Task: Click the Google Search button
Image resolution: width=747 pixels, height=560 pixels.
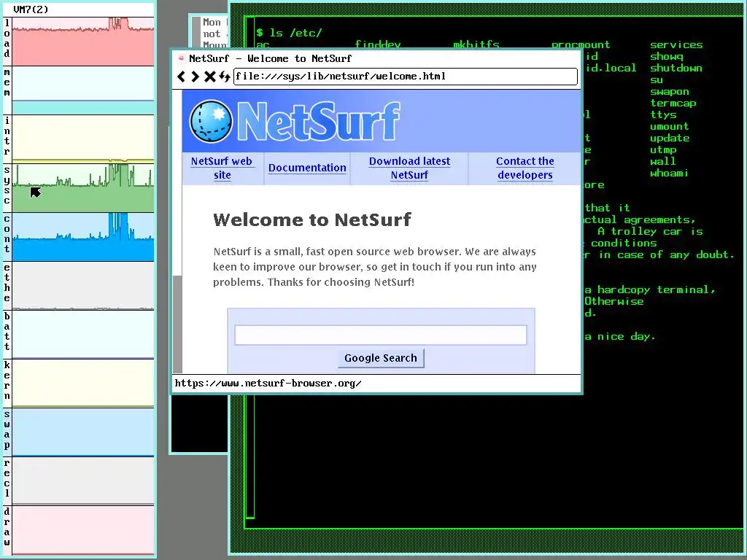Action: (x=381, y=358)
